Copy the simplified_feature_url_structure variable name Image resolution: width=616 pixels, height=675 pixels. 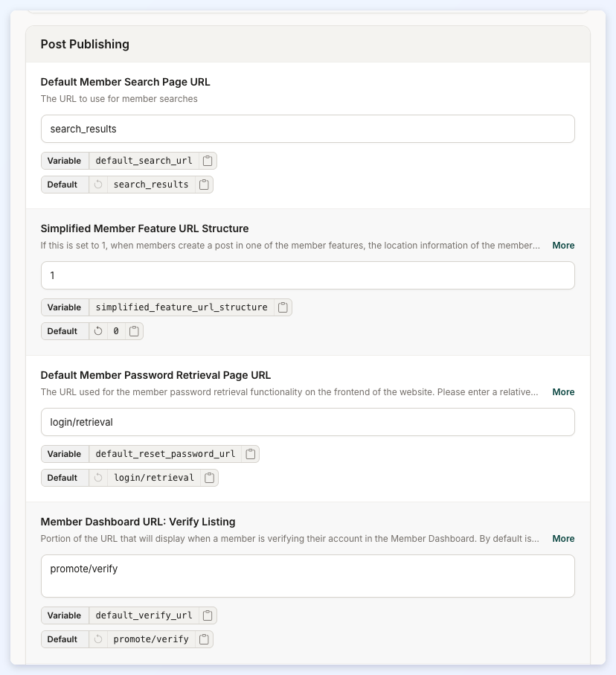tap(283, 307)
